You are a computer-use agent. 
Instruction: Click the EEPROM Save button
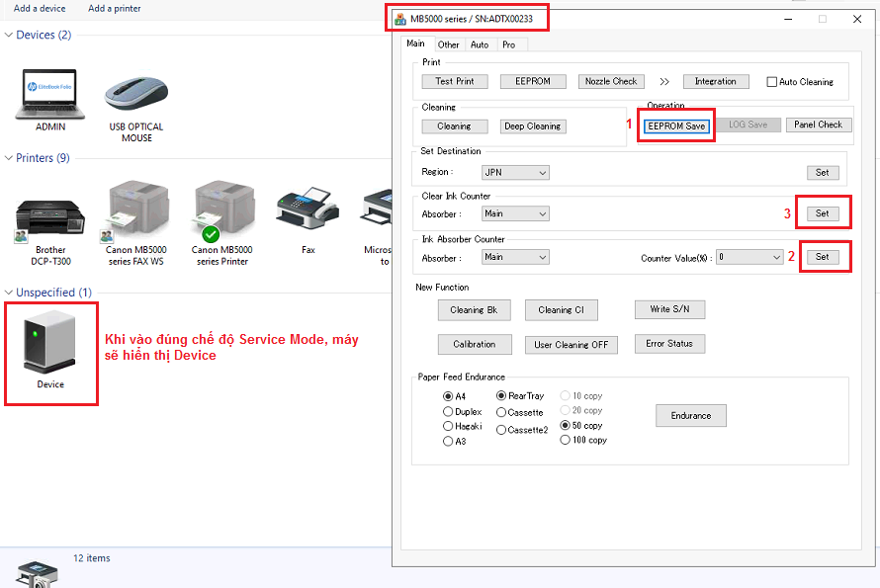tap(676, 126)
